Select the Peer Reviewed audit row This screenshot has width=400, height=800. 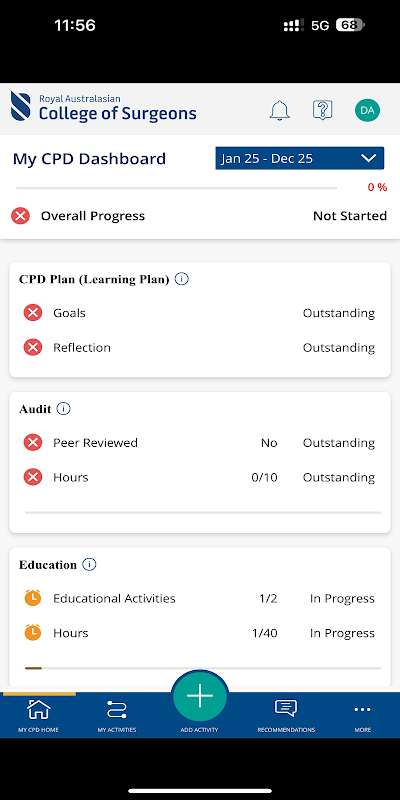pyautogui.click(x=199, y=442)
